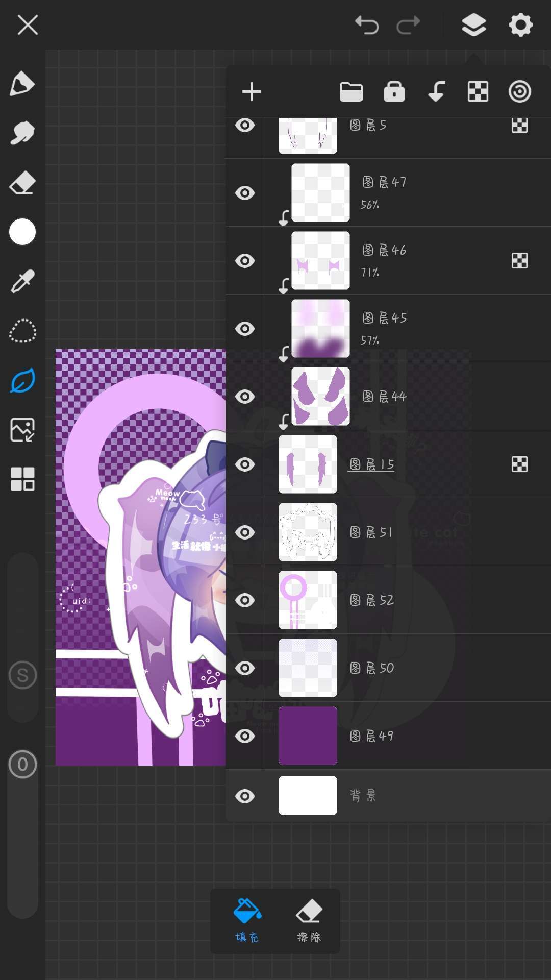Create a new layer folder
Viewport: 551px width, 980px height.
click(351, 92)
